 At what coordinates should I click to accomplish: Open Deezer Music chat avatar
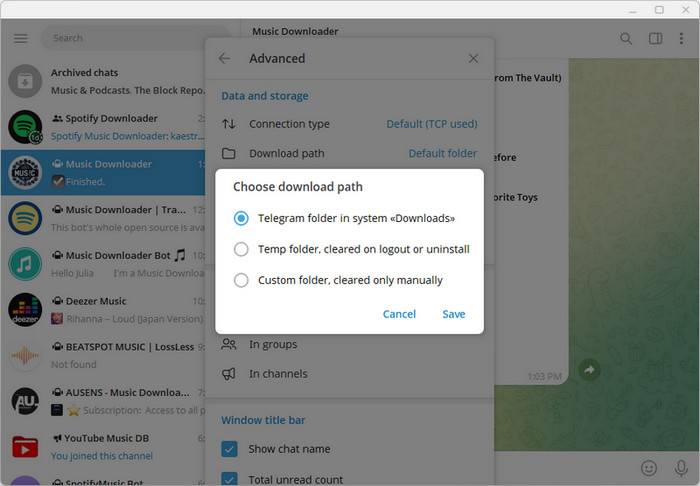click(x=25, y=310)
